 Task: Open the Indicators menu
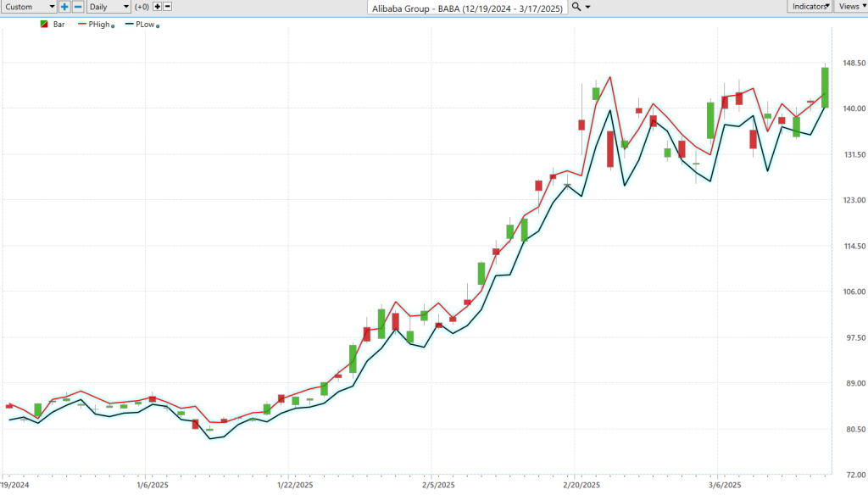pyautogui.click(x=810, y=7)
